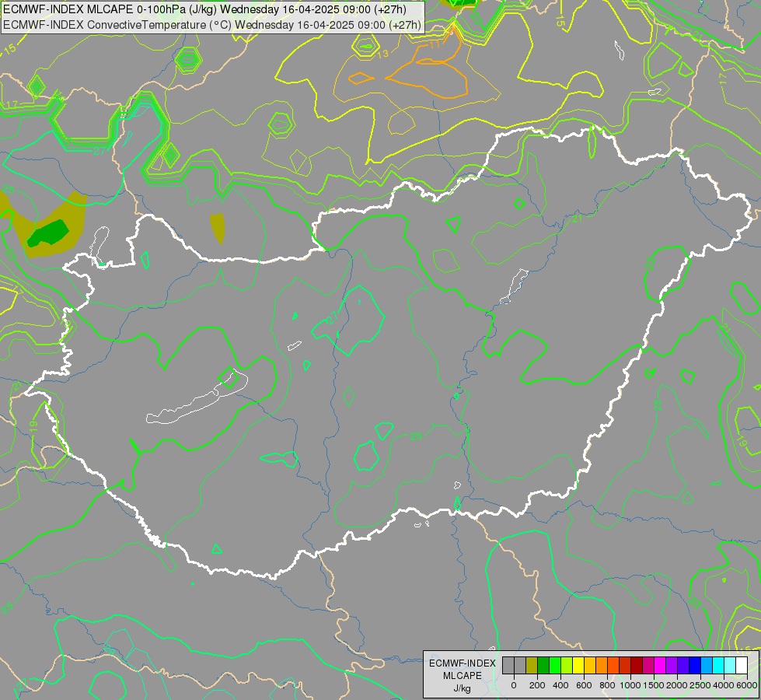
Task: Click the small orange diamond-shaped closed contour
Action: coord(361,78)
